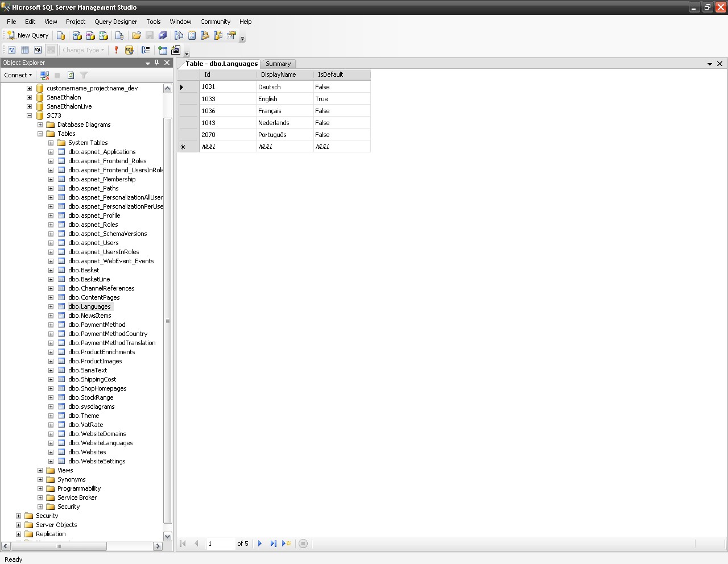The height and width of the screenshot is (564, 728).
Task: Open the Tools menu
Action: click(x=154, y=22)
